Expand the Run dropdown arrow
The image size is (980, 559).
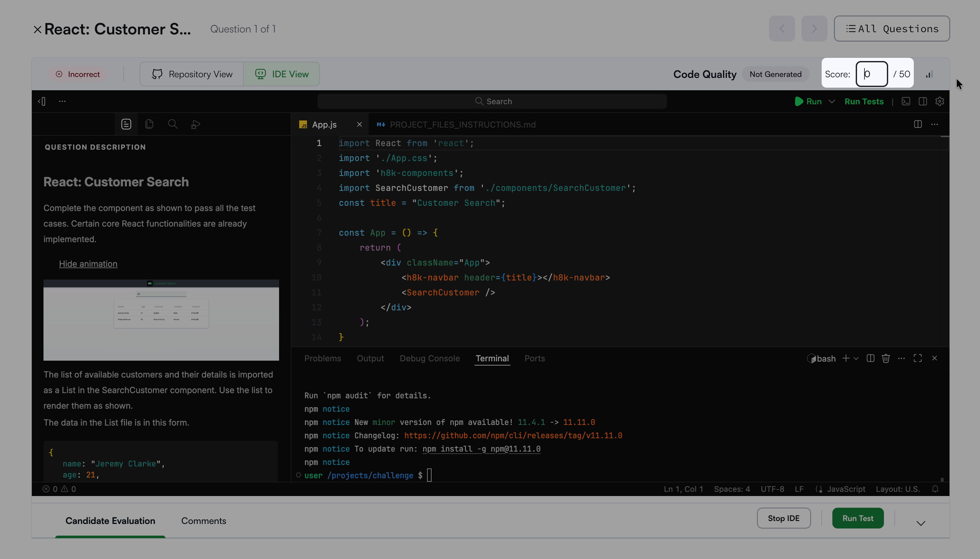click(x=831, y=101)
